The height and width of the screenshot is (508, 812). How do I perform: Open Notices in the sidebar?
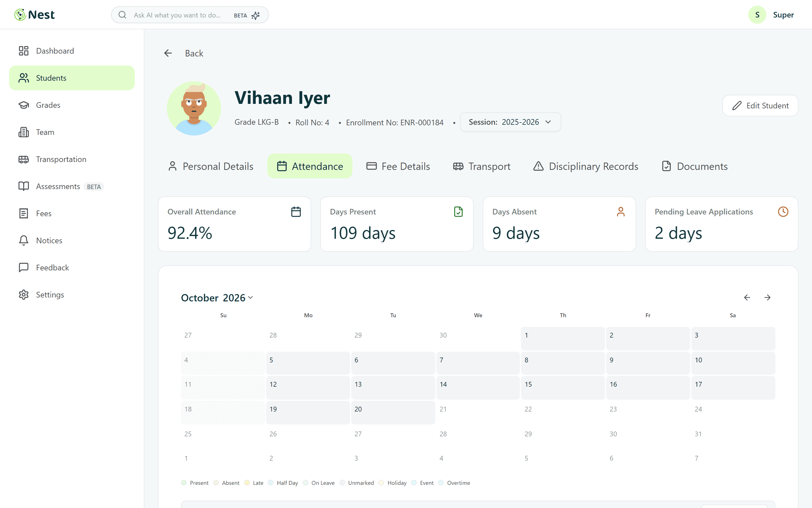72,240
